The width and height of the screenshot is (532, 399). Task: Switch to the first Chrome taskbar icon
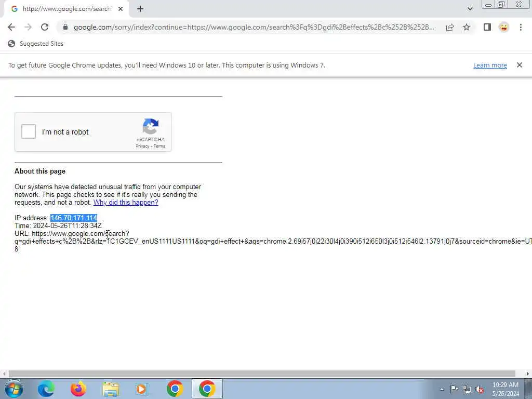(x=175, y=389)
